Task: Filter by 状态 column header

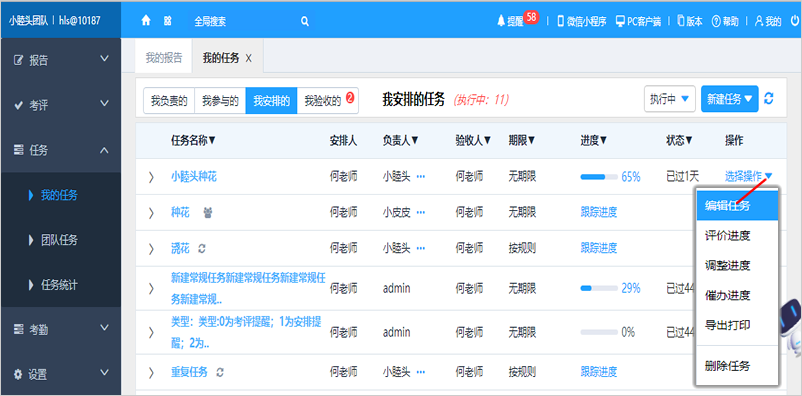Action: 680,140
